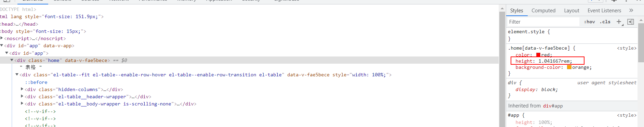Edit the #app selector
Screen dimensions: 644x127
pyautogui.click(x=513, y=115)
